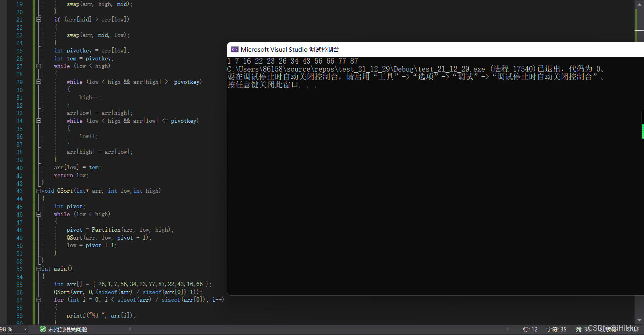
Task: Collapse the if block at line 21
Action: tap(39, 19)
